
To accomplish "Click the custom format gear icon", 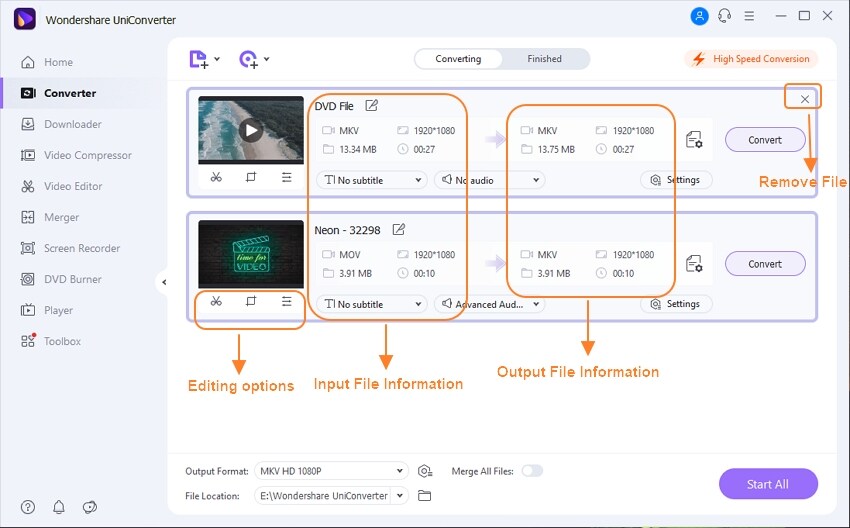I will 425,471.
